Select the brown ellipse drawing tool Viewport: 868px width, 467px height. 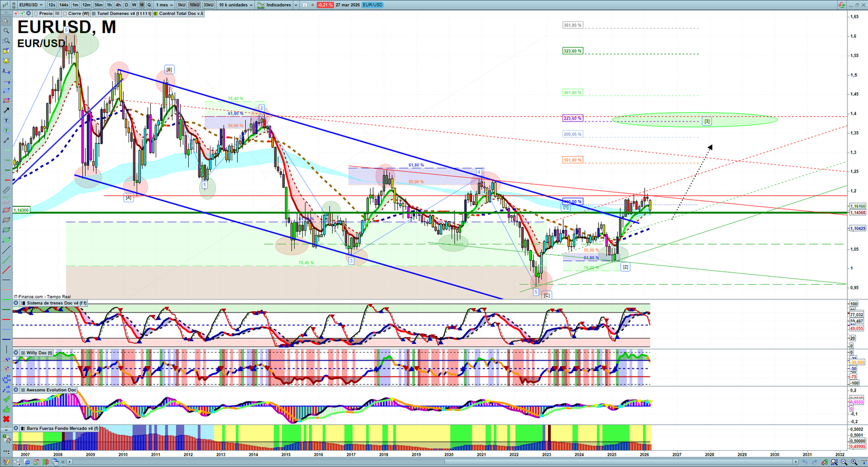6,220
